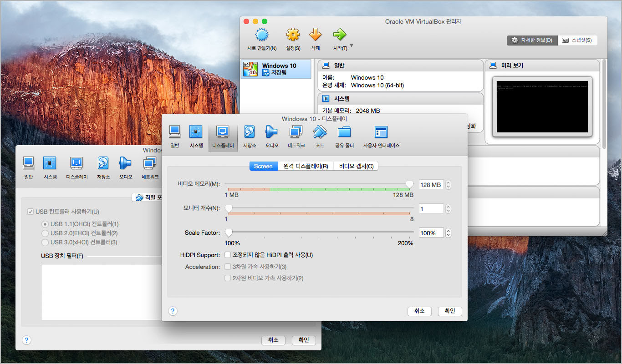Click the 미리 보기 section header
Viewport: 622px width, 364px height.
click(x=542, y=66)
